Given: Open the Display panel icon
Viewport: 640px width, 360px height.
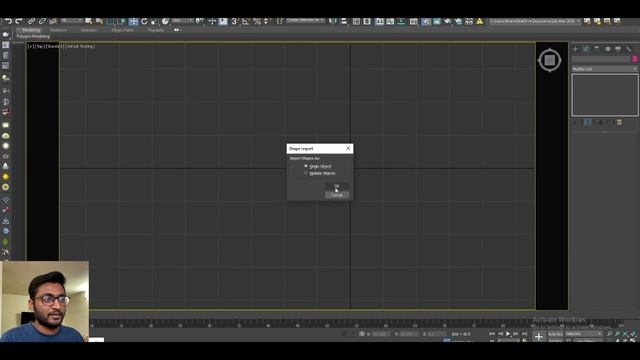Looking at the screenshot, I should coord(618,49).
